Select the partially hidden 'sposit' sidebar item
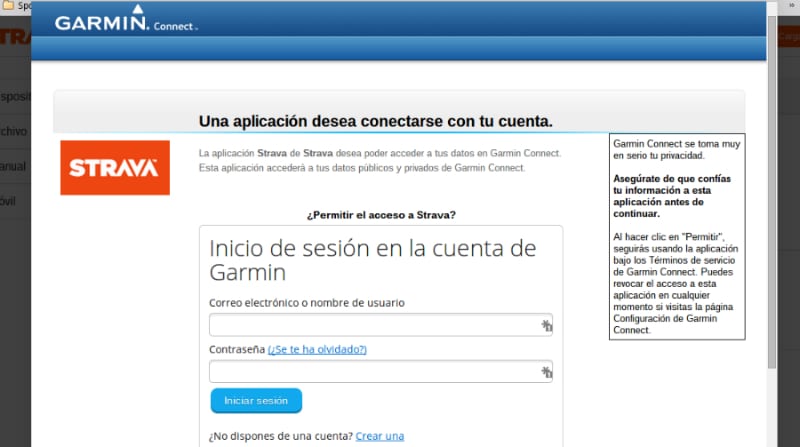 click(x=14, y=96)
